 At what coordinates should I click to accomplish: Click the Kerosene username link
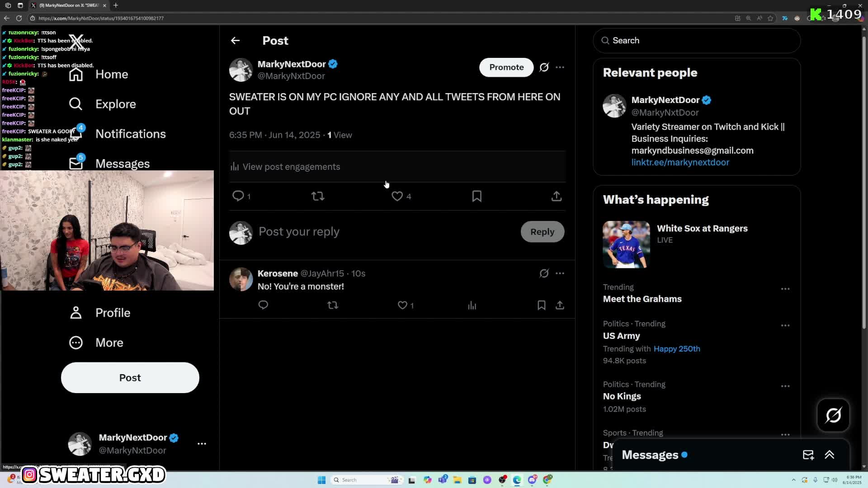(x=278, y=273)
